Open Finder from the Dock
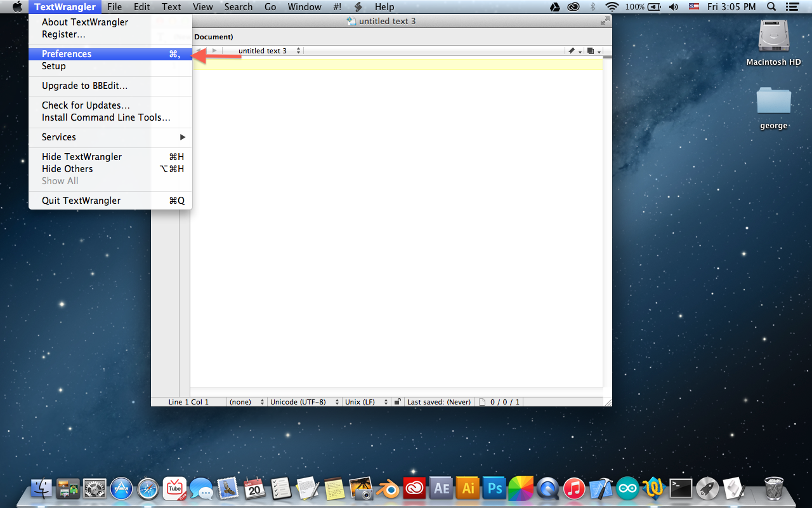The image size is (812, 508). 42,488
